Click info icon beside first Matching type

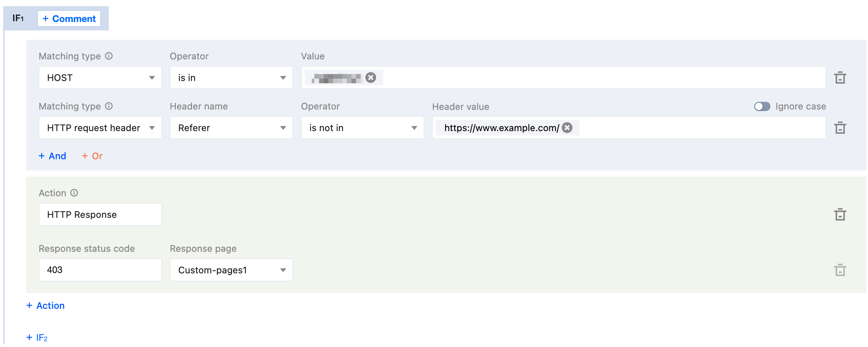(x=109, y=56)
